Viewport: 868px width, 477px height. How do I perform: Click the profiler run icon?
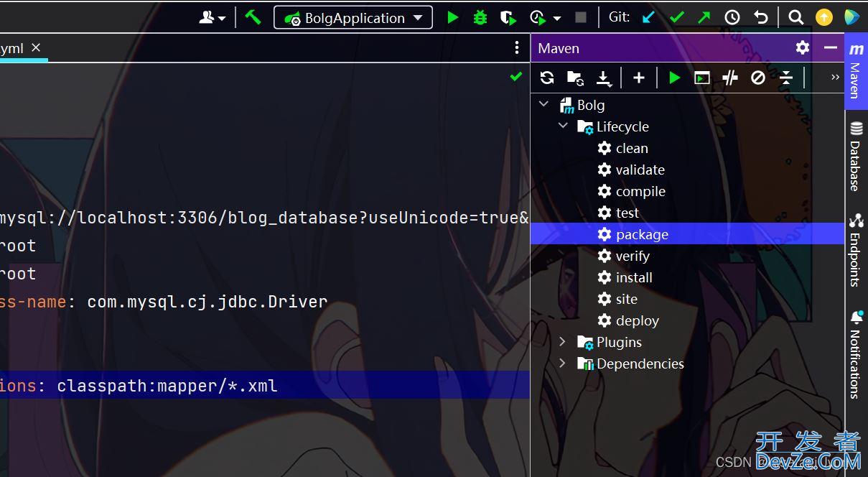point(537,17)
